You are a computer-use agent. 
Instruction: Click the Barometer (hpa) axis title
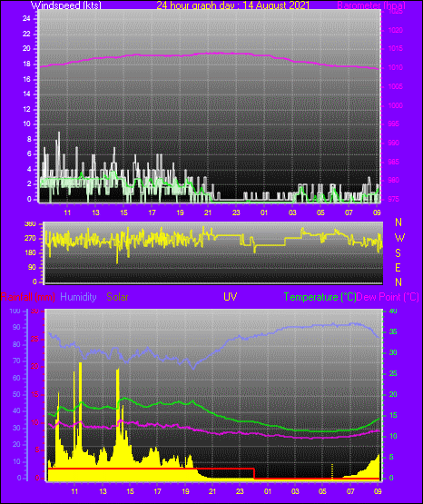coord(371,5)
